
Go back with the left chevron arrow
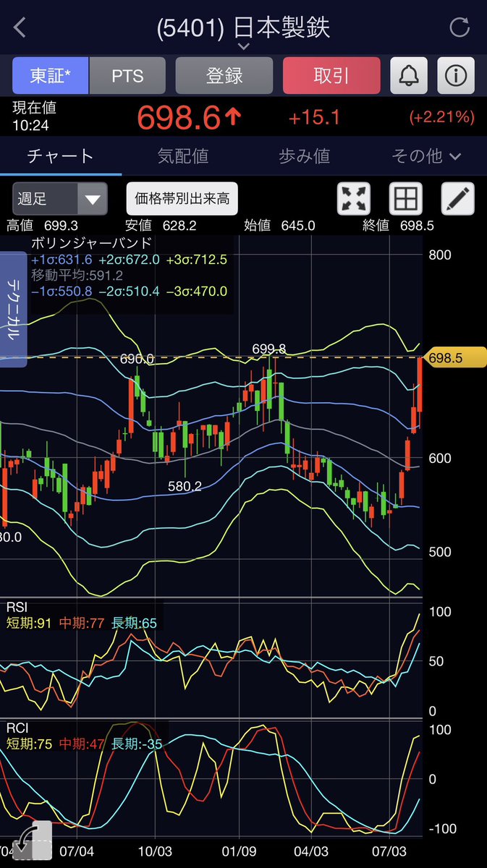coord(20,27)
